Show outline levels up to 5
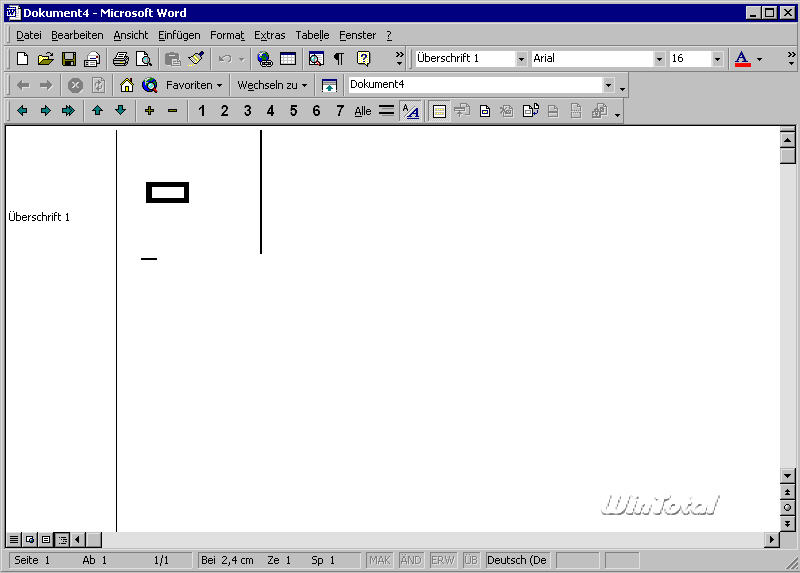 pyautogui.click(x=293, y=111)
